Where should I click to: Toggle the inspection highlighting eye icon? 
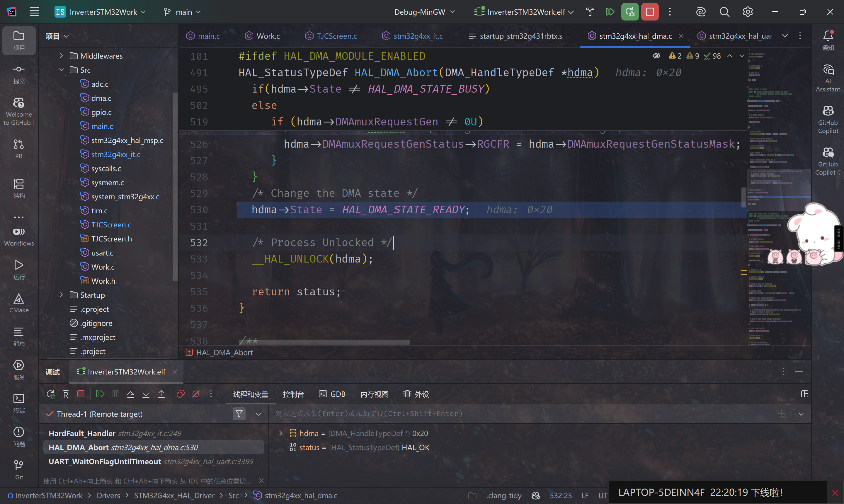point(656,55)
